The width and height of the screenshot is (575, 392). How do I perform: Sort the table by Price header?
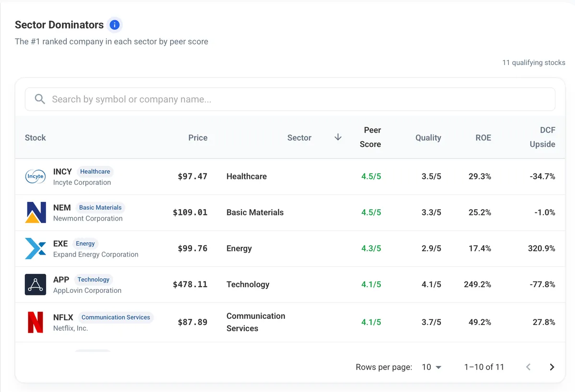tap(198, 138)
